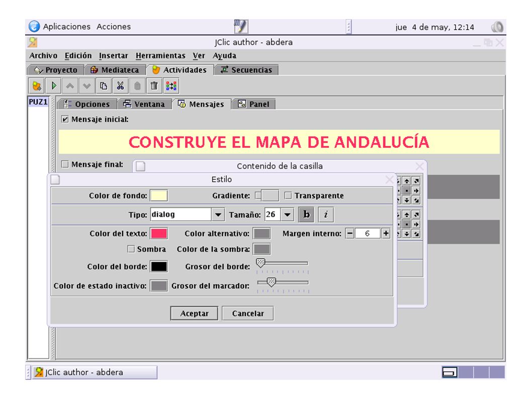The height and width of the screenshot is (399, 532).
Task: Switch to the Secuencias tab
Action: point(246,70)
